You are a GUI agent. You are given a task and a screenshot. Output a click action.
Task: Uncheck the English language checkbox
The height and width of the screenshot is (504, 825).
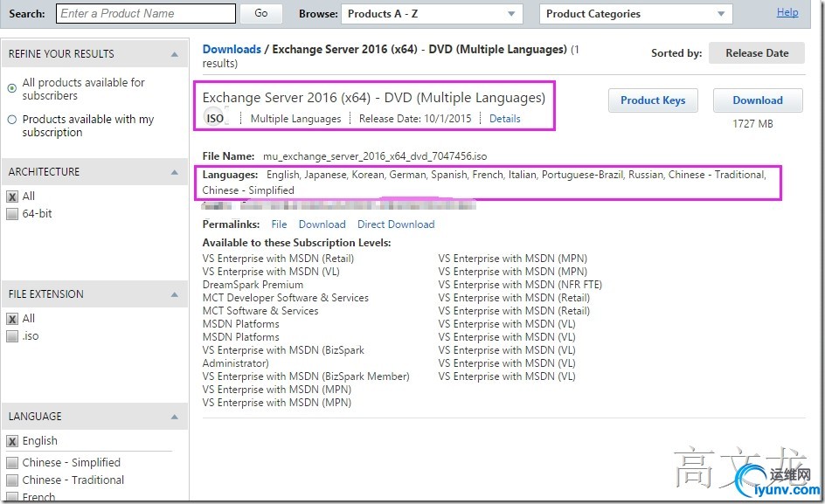coord(12,441)
